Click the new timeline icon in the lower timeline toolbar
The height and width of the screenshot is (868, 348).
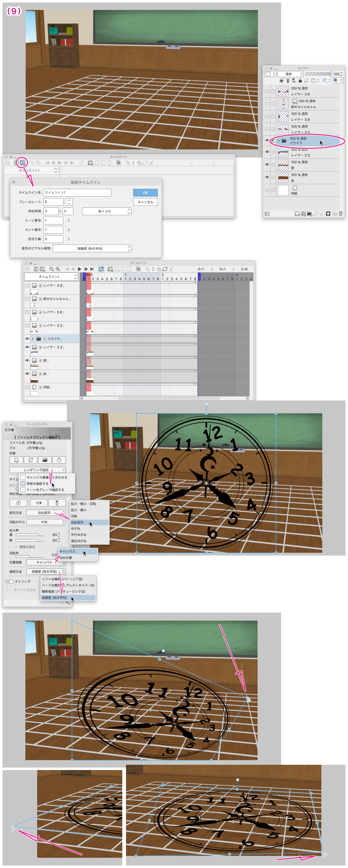click(x=42, y=269)
